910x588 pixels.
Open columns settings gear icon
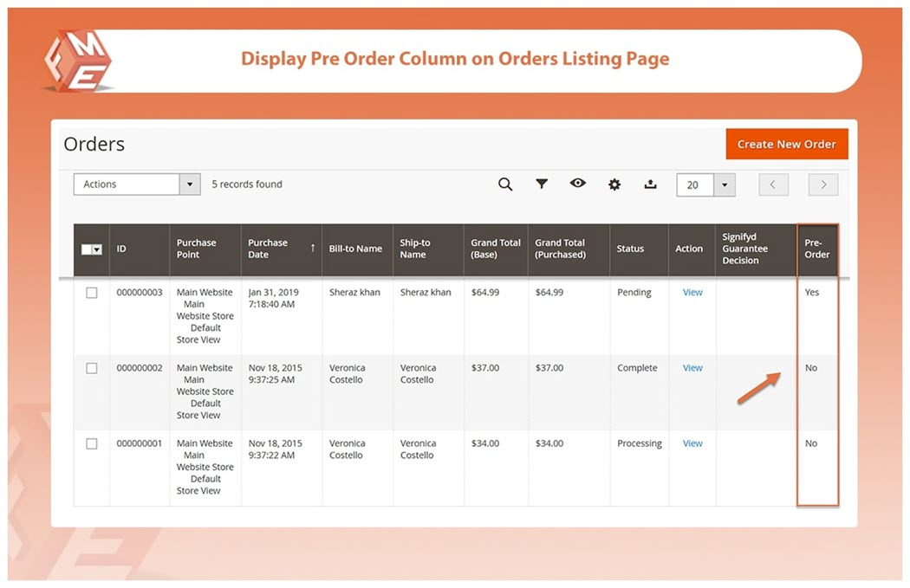tap(614, 184)
